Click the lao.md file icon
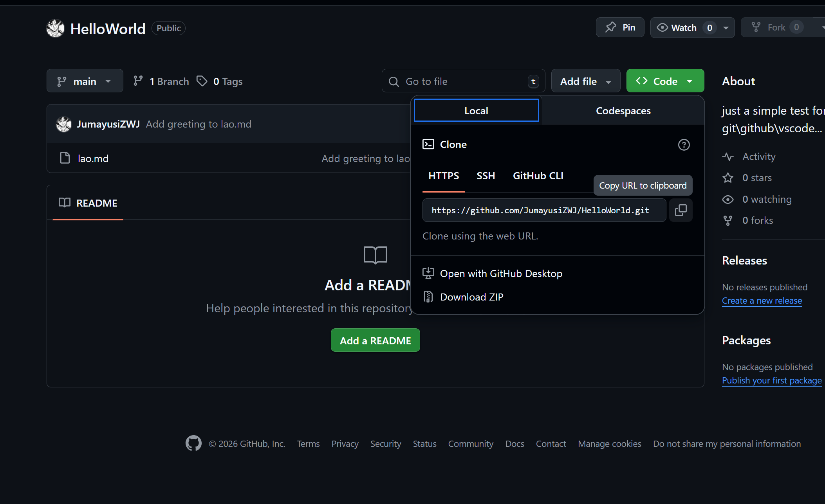The width and height of the screenshot is (825, 504). [65, 158]
